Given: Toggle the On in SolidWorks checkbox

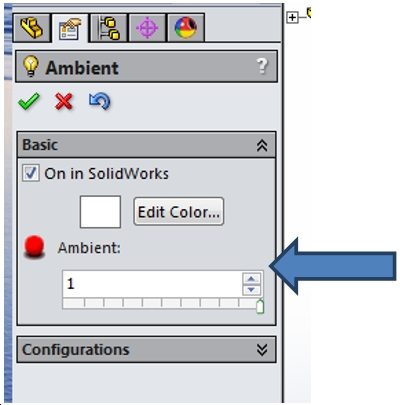Looking at the screenshot, I should pyautogui.click(x=31, y=173).
